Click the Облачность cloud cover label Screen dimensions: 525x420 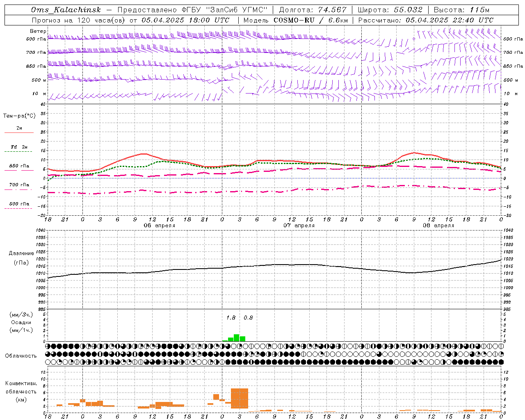click(x=21, y=356)
